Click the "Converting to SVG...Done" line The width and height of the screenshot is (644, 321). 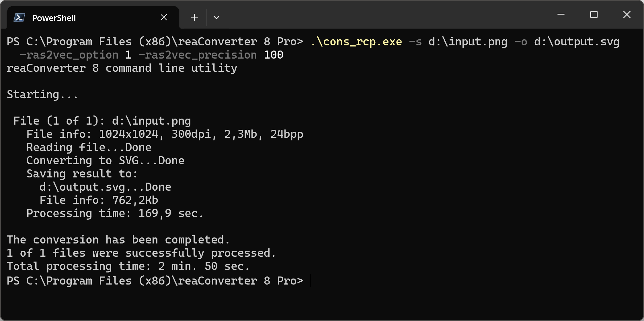[105, 161]
